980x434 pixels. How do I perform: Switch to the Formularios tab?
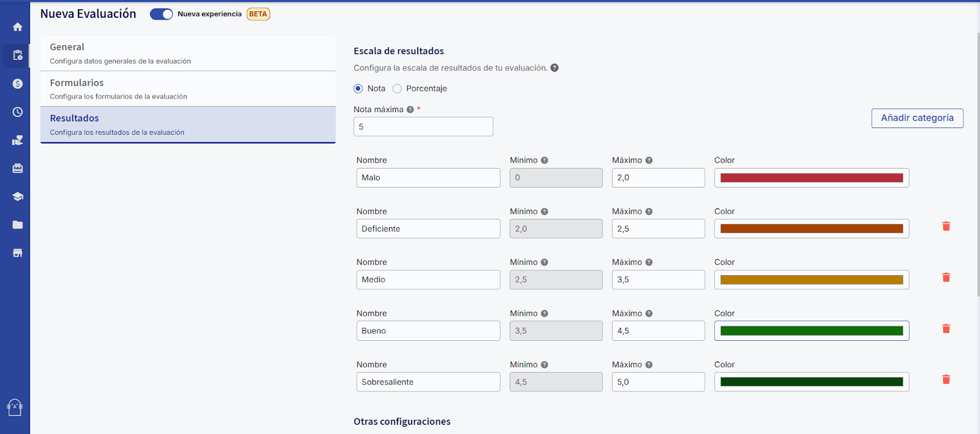pyautogui.click(x=187, y=89)
